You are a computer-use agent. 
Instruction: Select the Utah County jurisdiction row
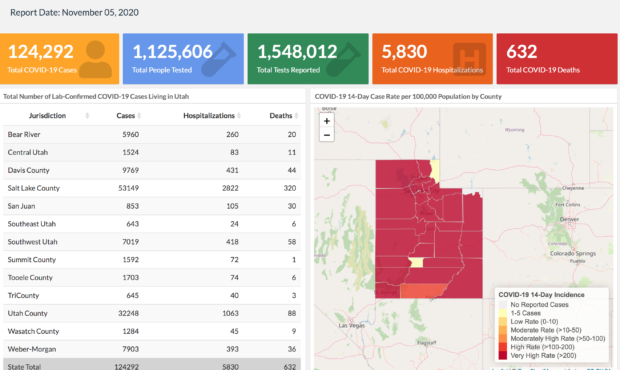tap(152, 313)
